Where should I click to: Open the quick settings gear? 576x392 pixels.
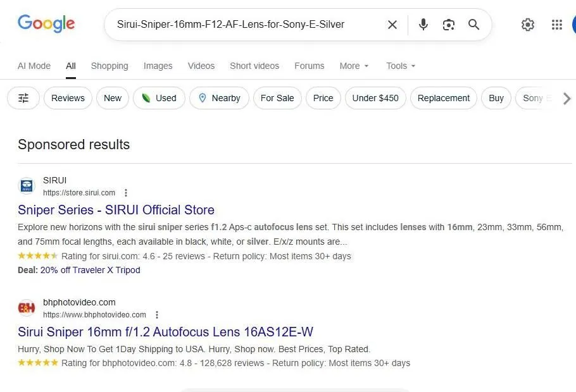coord(528,25)
